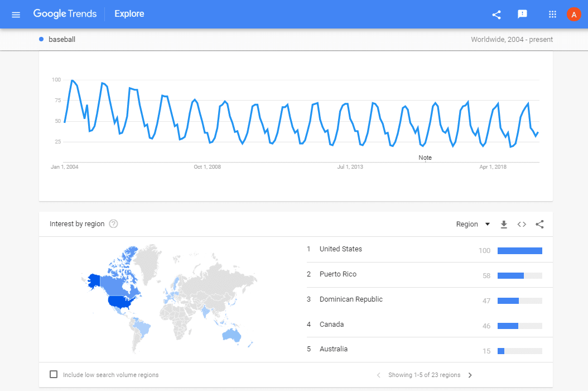Go to previous page of regions

(x=379, y=375)
